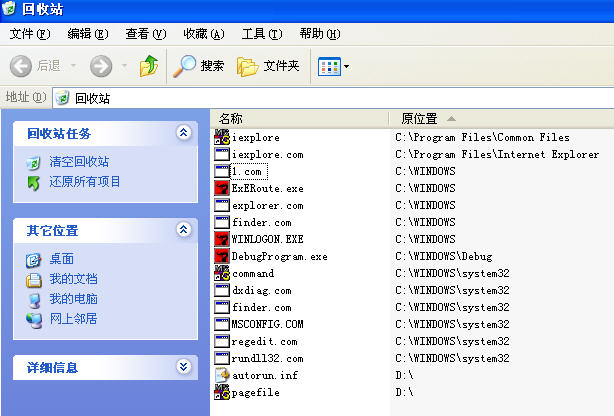Open the Forward button history dropdown arrow
Viewport: 614px width, 416px height.
point(125,65)
